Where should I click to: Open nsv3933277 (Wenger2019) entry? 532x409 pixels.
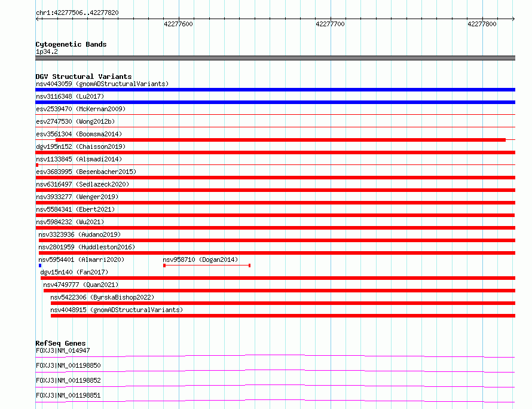point(77,197)
